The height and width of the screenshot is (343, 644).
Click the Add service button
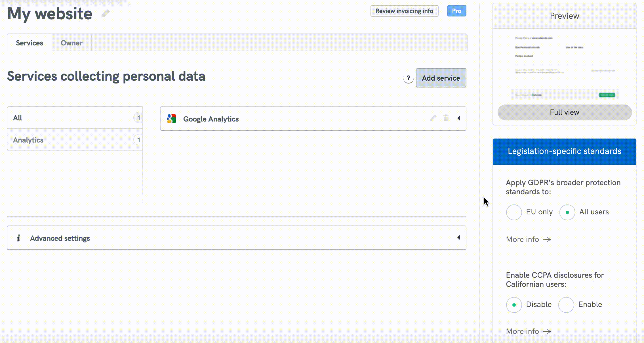(441, 78)
